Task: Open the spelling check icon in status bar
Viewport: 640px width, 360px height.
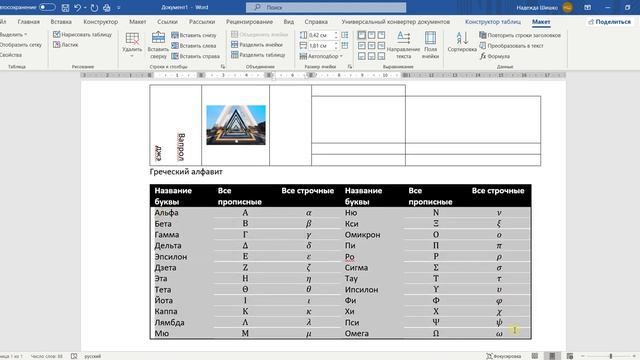Action: coord(74,356)
